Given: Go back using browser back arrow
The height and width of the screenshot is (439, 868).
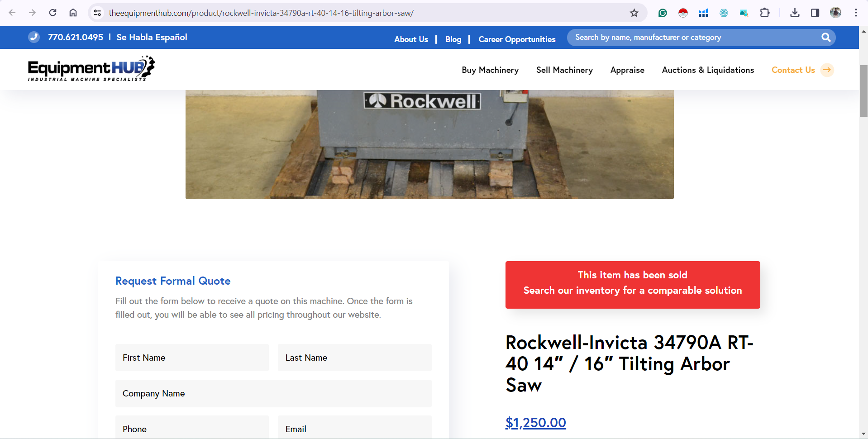Looking at the screenshot, I should pyautogui.click(x=12, y=13).
